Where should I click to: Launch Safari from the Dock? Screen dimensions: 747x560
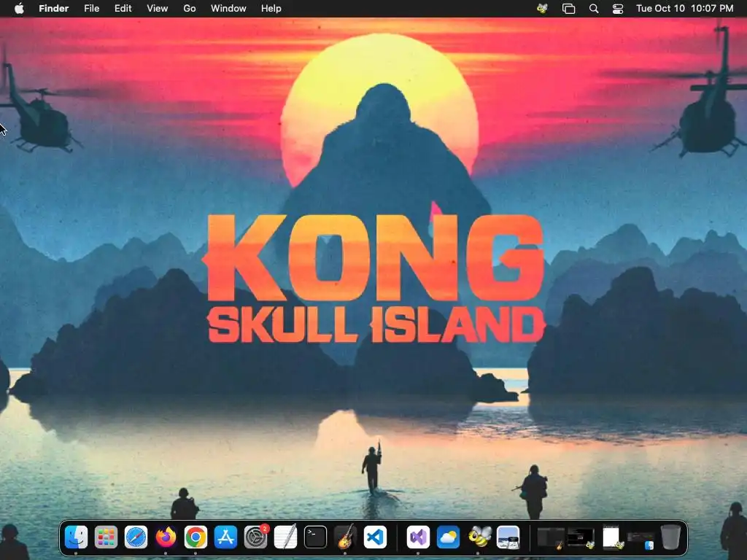coord(136,537)
